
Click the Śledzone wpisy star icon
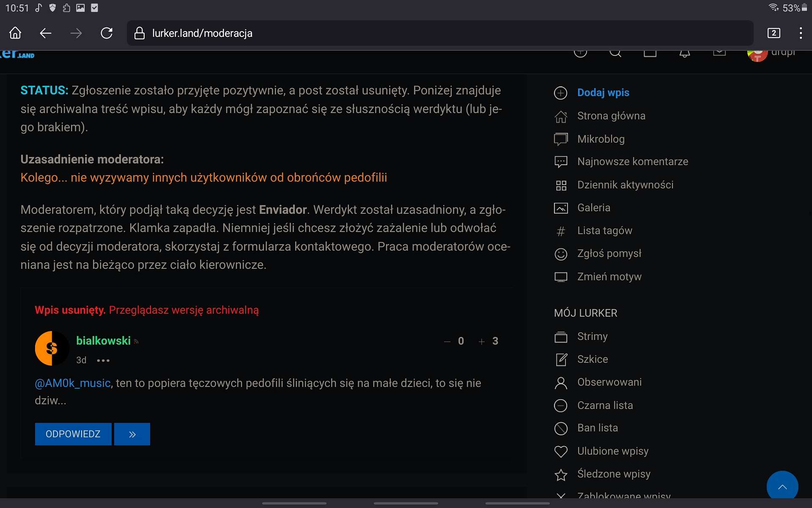click(x=561, y=475)
